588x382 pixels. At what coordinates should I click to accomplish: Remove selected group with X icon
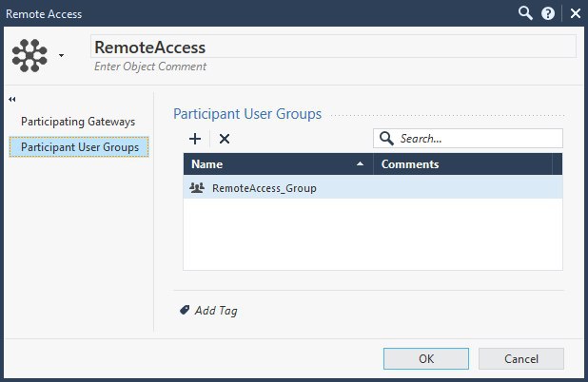click(225, 139)
